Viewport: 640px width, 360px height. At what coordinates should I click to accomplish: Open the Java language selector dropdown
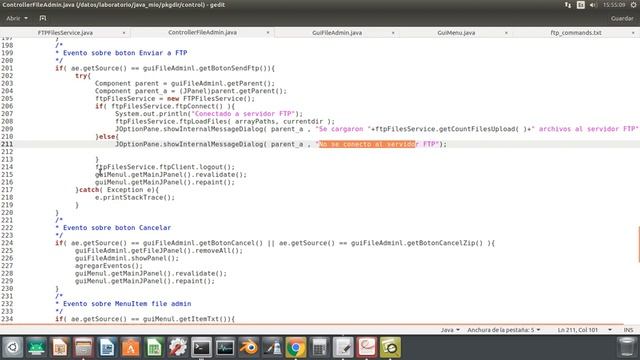[450, 330]
